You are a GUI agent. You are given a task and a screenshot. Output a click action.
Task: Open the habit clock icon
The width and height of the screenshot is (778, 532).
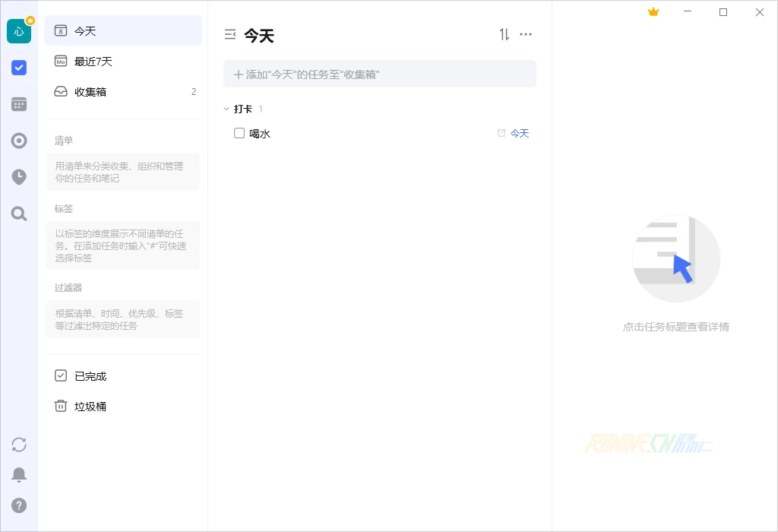[x=19, y=177]
